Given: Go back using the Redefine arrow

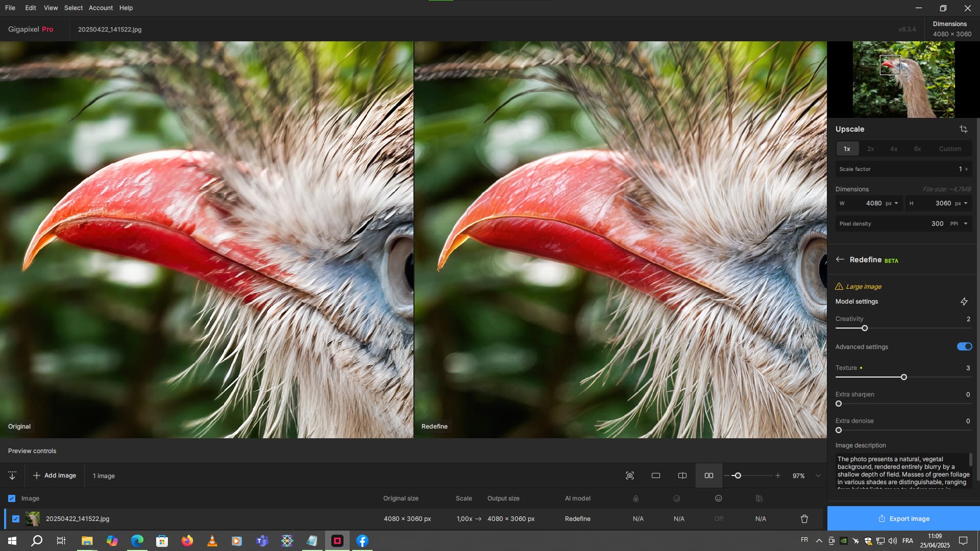Looking at the screenshot, I should [840, 260].
